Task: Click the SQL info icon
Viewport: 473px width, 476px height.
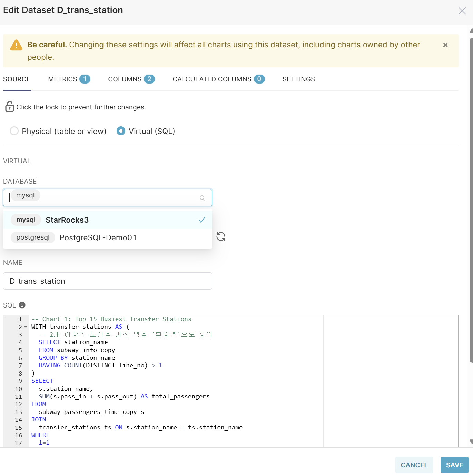Action: click(22, 305)
